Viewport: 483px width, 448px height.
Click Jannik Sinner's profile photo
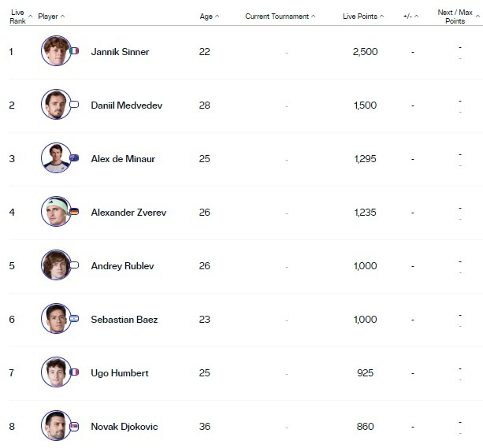(x=55, y=51)
